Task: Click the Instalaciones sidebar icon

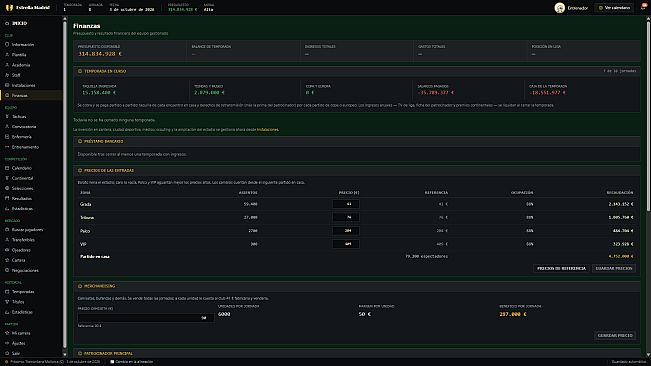Action: click(7, 85)
